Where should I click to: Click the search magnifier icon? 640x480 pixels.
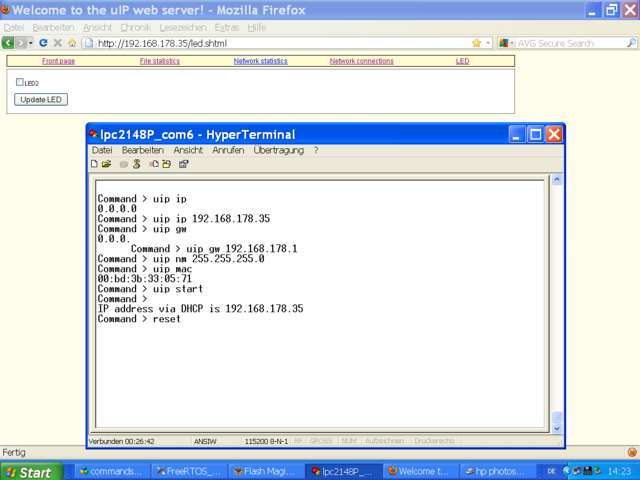(631, 43)
